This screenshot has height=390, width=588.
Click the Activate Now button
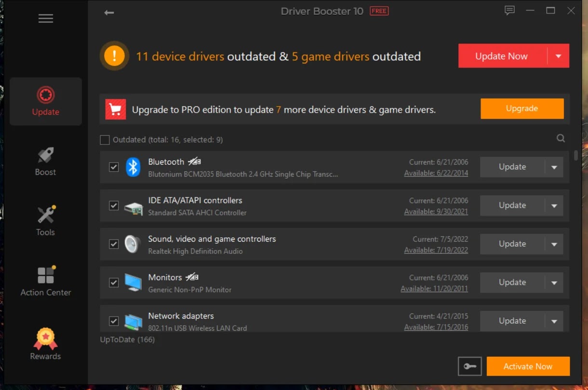coord(528,366)
